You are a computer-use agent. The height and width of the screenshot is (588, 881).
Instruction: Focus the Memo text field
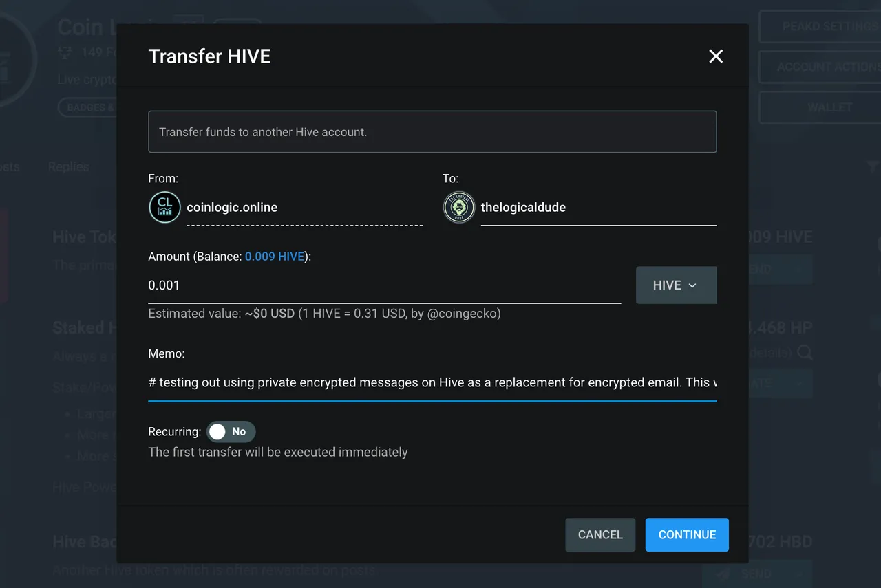(x=432, y=382)
